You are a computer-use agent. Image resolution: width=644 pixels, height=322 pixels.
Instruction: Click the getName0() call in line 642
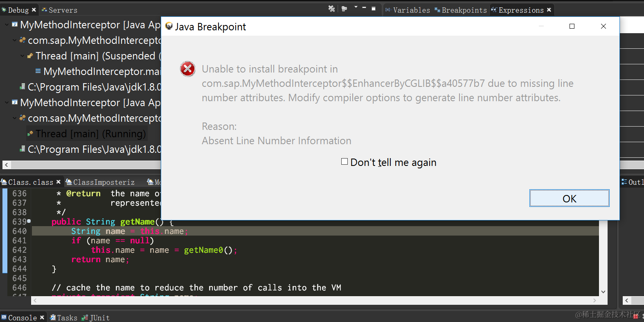pyautogui.click(x=207, y=250)
